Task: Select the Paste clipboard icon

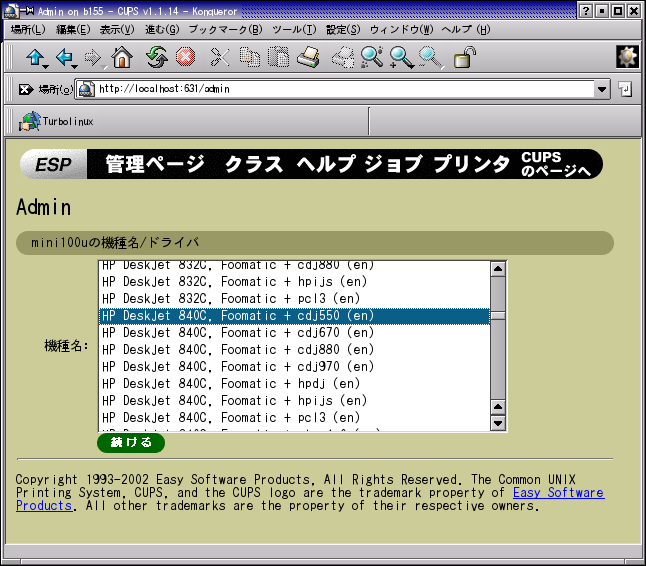Action: click(x=279, y=57)
